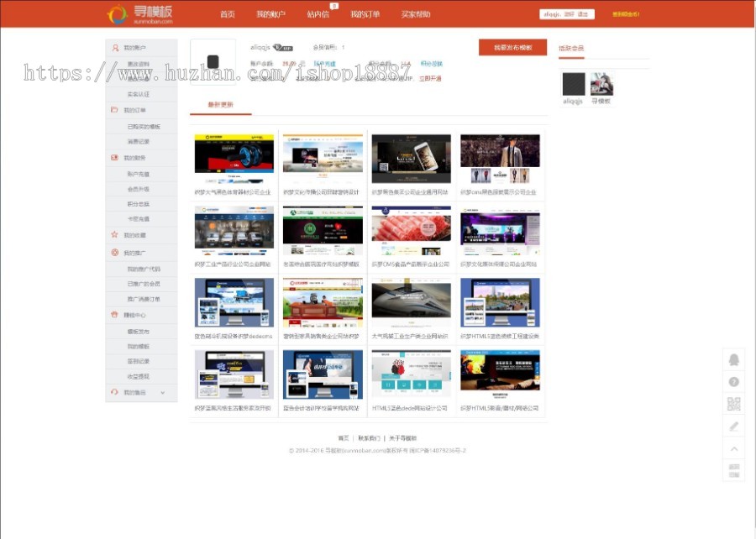Open 修改资料 in the sidebar
This screenshot has width=756, height=539.
[139, 64]
